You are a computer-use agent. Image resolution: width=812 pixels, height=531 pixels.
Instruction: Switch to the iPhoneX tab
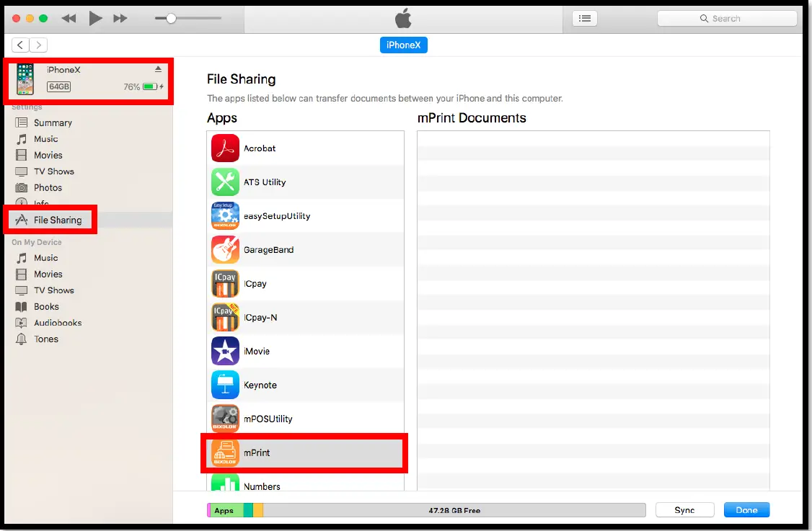(403, 45)
